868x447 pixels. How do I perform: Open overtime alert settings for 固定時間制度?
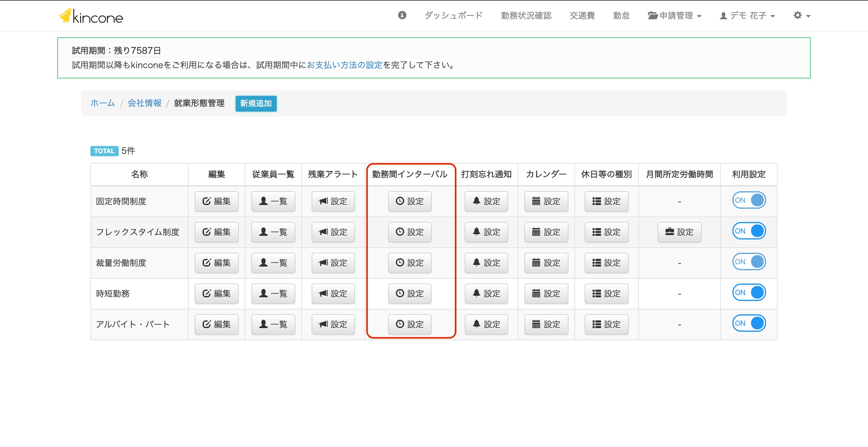333,201
